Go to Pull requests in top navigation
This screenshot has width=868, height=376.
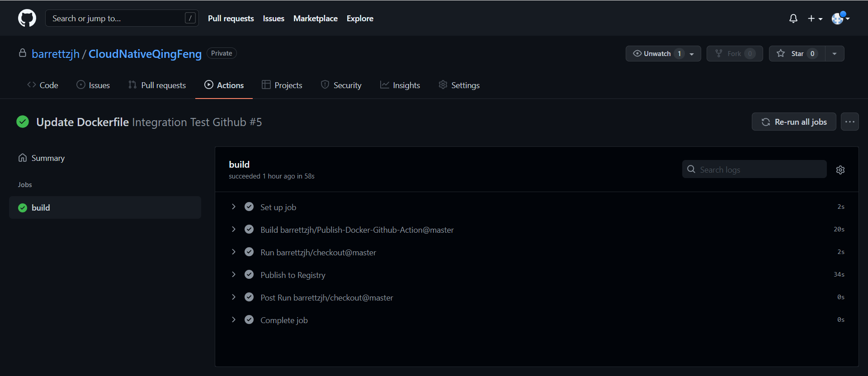231,19
